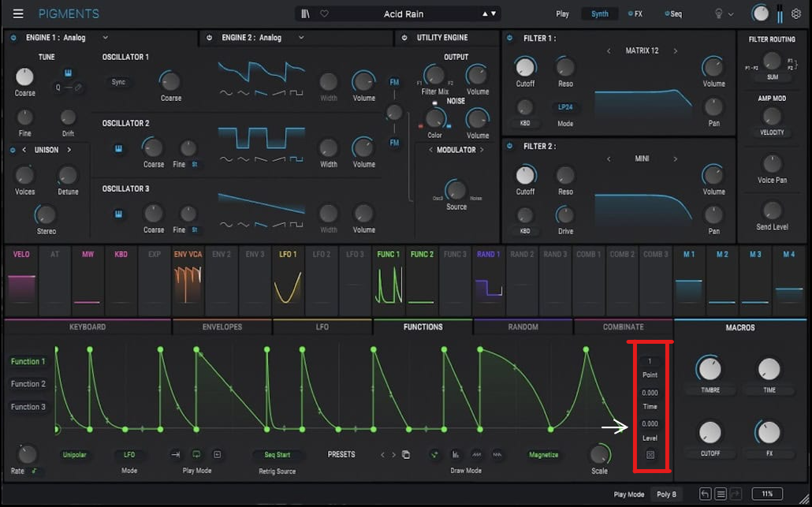812x507 pixels.
Task: Toggle Utility Engine power button
Action: tap(404, 38)
